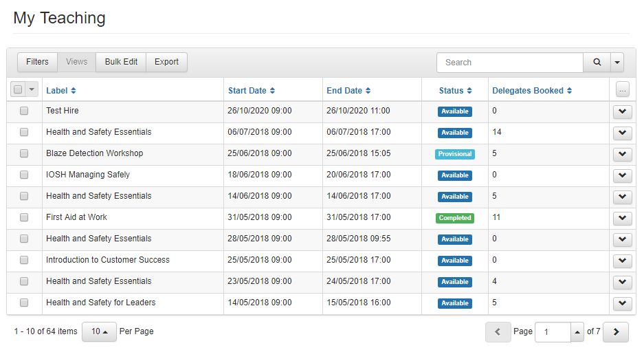Check the Test Hire row checkbox
Image resolution: width=644 pixels, height=350 pixels.
coord(24,111)
